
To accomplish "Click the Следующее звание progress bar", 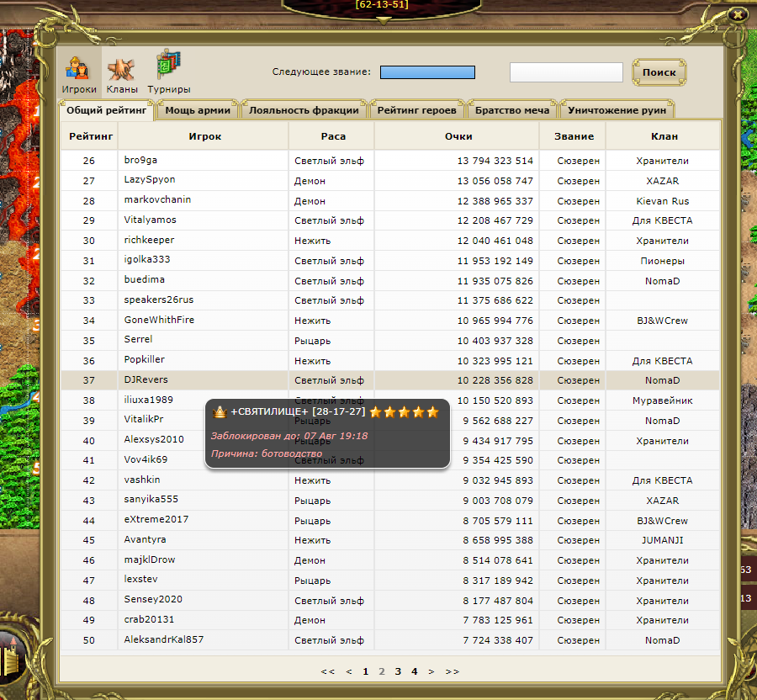I will coord(427,72).
